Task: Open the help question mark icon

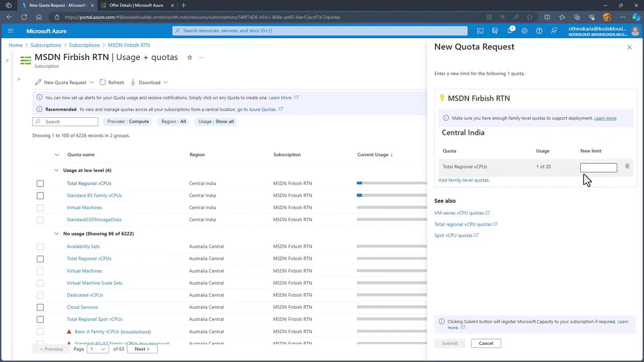Action: pos(539,31)
